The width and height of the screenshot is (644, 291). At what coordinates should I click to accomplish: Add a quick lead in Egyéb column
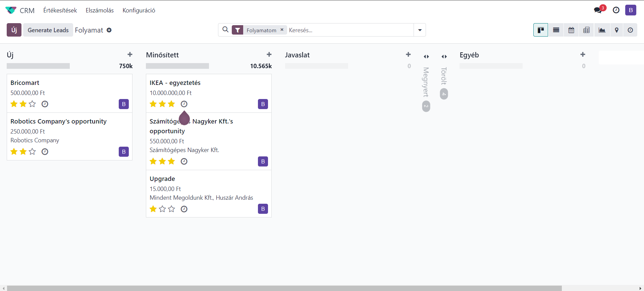tap(583, 54)
